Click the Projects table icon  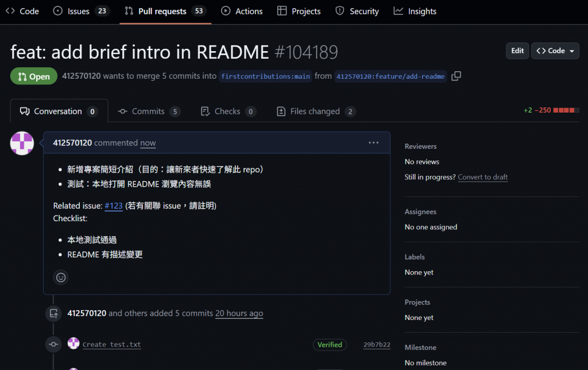tap(281, 11)
